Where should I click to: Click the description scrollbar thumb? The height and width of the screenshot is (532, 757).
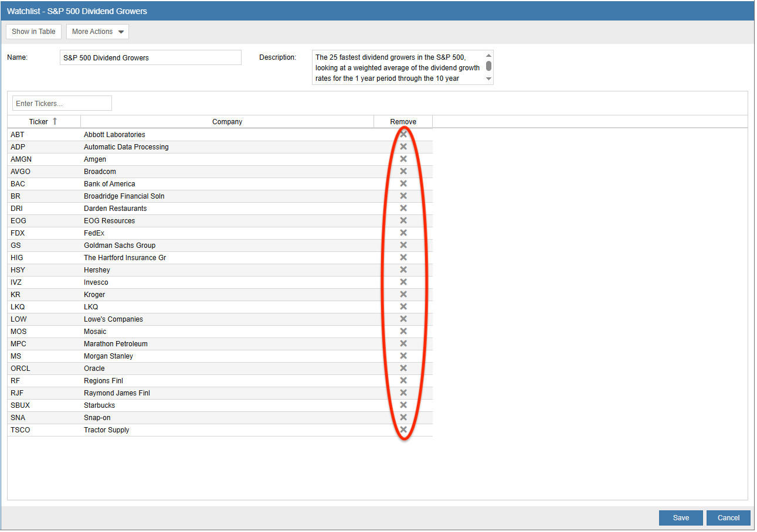click(x=489, y=66)
